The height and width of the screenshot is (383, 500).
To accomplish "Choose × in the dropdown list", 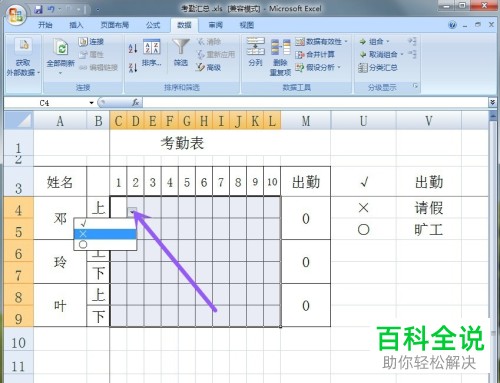I will pyautogui.click(x=105, y=234).
